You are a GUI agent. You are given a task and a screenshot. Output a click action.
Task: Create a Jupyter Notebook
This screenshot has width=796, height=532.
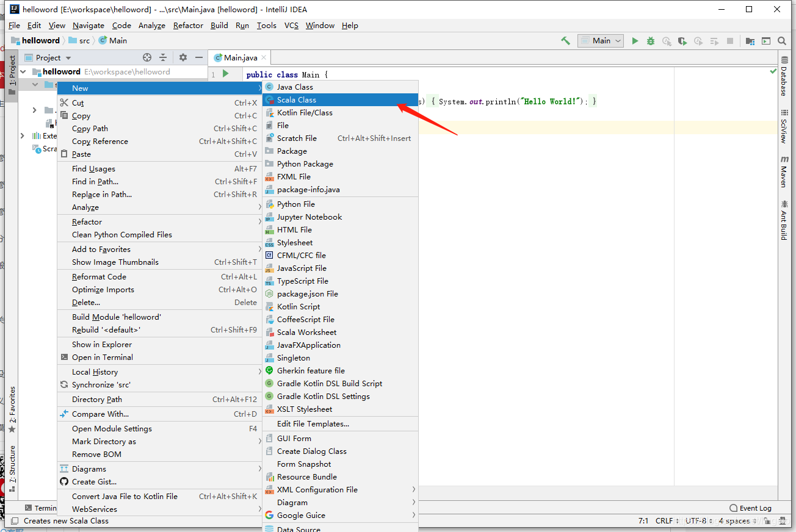340,217
